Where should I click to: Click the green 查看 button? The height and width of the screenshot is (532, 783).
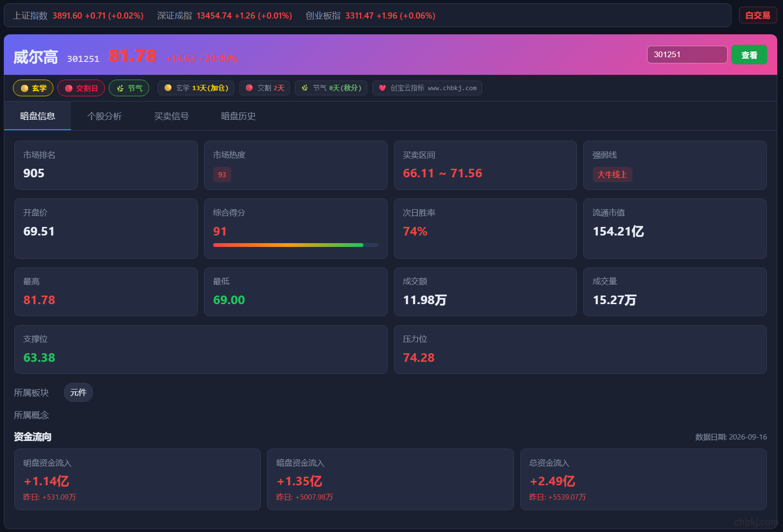(x=749, y=55)
